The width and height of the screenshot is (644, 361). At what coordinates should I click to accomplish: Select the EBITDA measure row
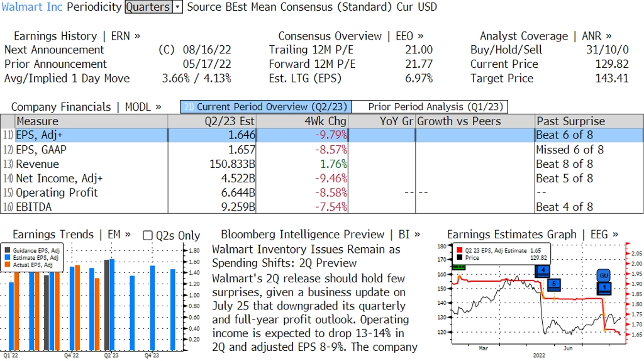coord(322,206)
